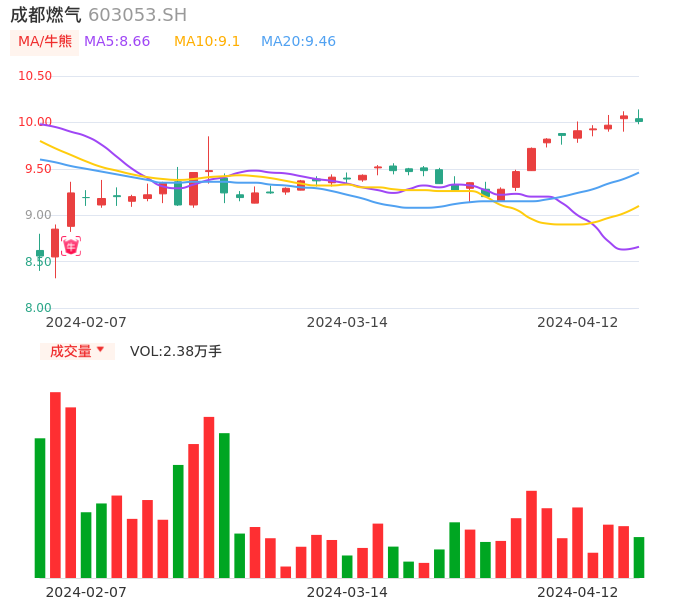
Task: Click the 8.00 price axis label
Action: click(38, 308)
